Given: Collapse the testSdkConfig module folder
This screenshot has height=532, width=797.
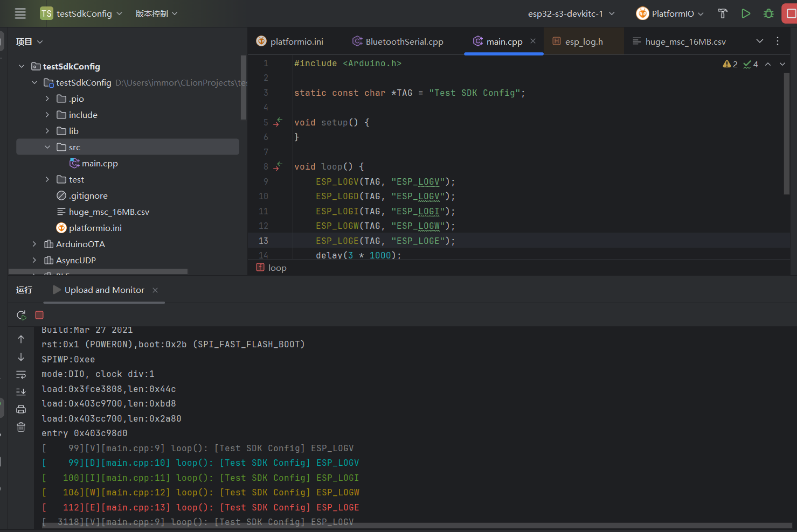Looking at the screenshot, I should 34,82.
